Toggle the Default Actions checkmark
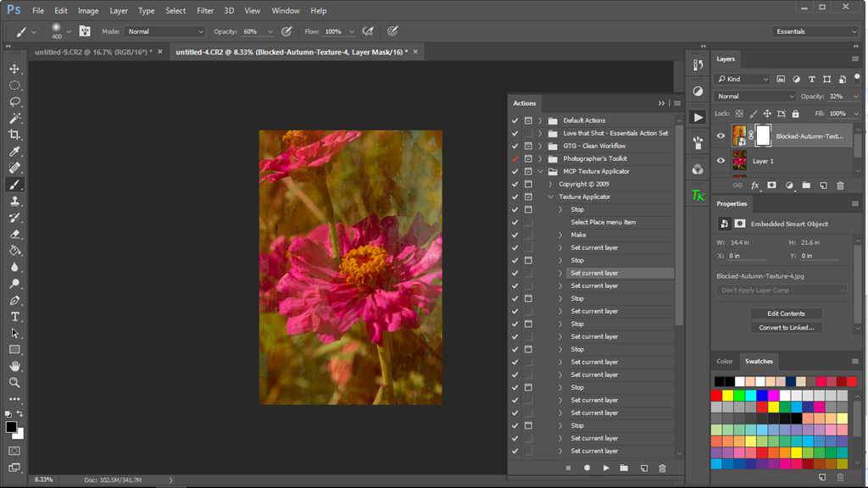Image resolution: width=868 pixels, height=488 pixels. pos(515,120)
